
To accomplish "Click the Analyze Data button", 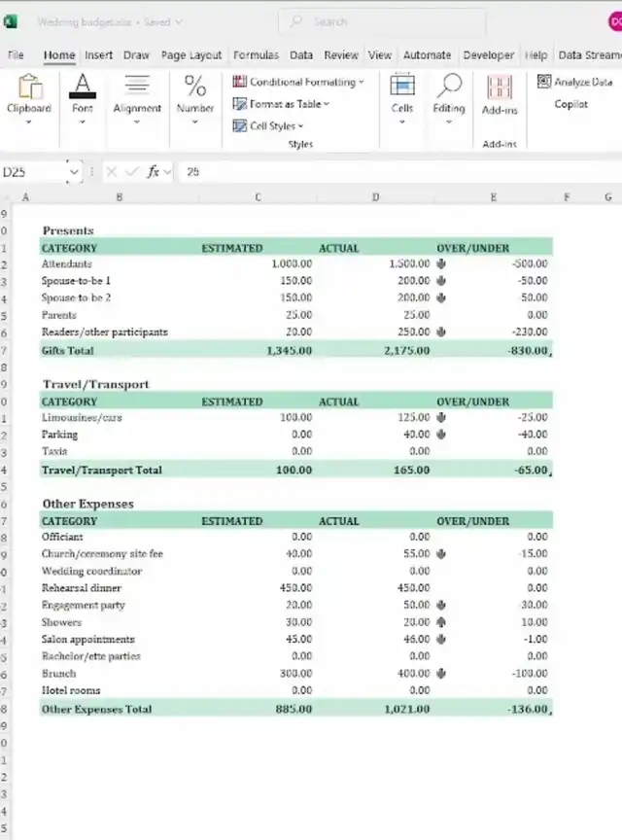I will tap(583, 83).
